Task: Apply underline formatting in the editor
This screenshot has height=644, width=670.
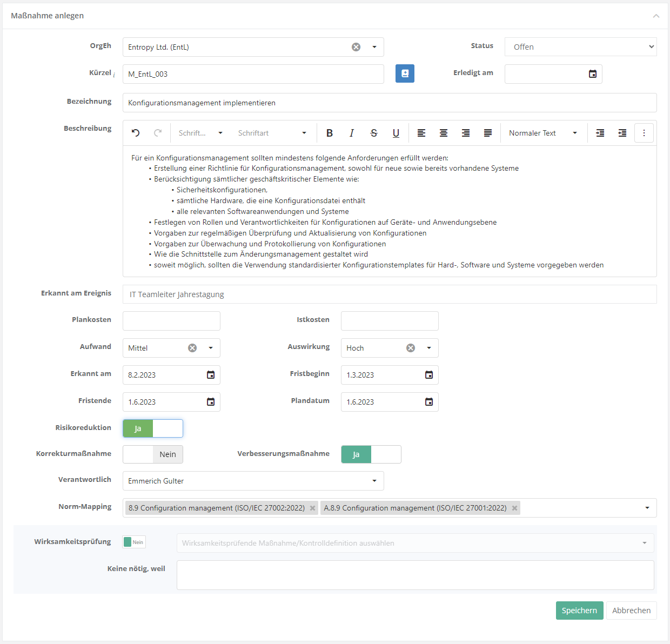Action: coord(396,133)
